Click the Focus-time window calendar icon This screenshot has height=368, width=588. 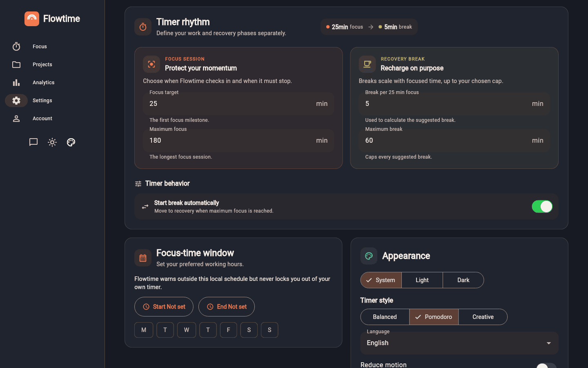143,258
